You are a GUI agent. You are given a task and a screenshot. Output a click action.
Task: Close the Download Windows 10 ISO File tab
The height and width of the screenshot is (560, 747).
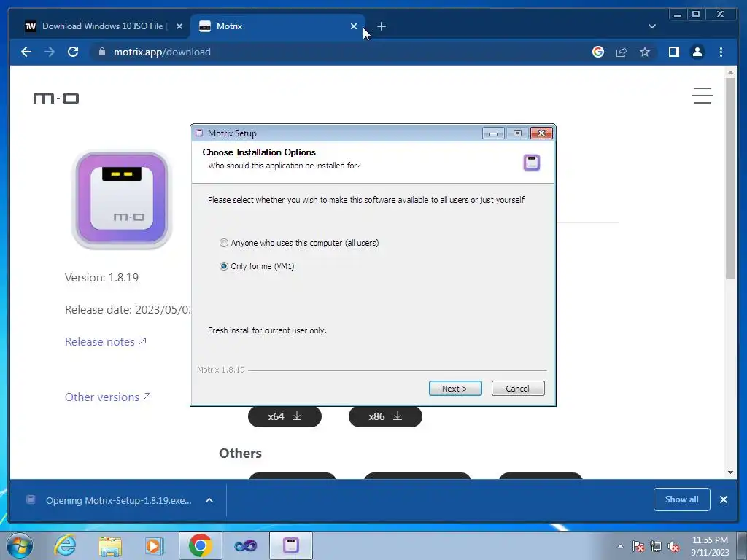(x=179, y=26)
